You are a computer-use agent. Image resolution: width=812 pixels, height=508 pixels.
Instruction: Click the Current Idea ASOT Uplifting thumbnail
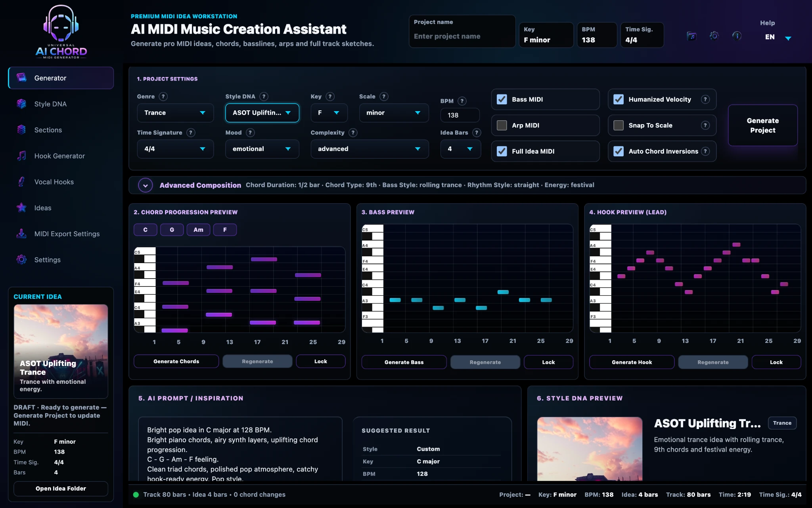pos(61,351)
